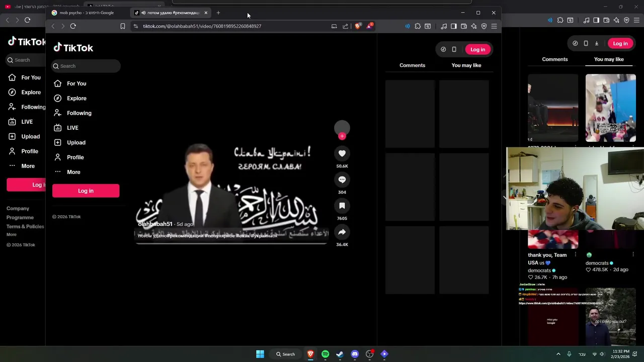Open Spotify from the taskbar
This screenshot has height=362, width=644.
coord(326,354)
